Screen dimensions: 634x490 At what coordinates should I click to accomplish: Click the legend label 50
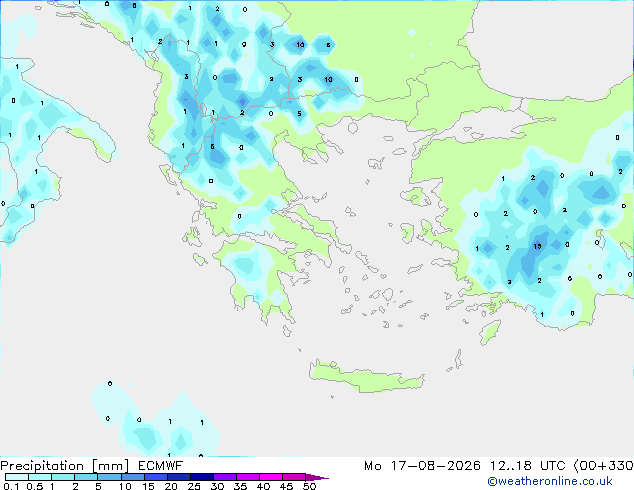click(x=309, y=486)
